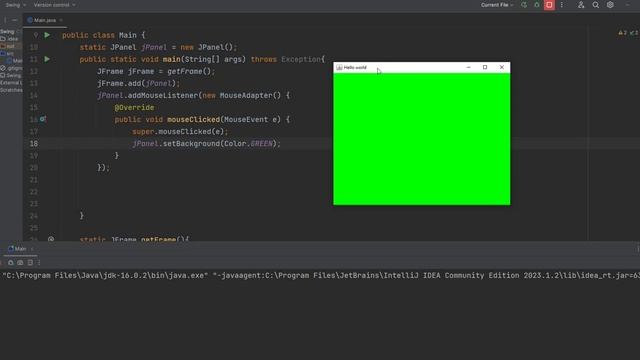The height and width of the screenshot is (360, 640).
Task: Click the rerun icon beside Current File
Action: pyautogui.click(x=524, y=5)
